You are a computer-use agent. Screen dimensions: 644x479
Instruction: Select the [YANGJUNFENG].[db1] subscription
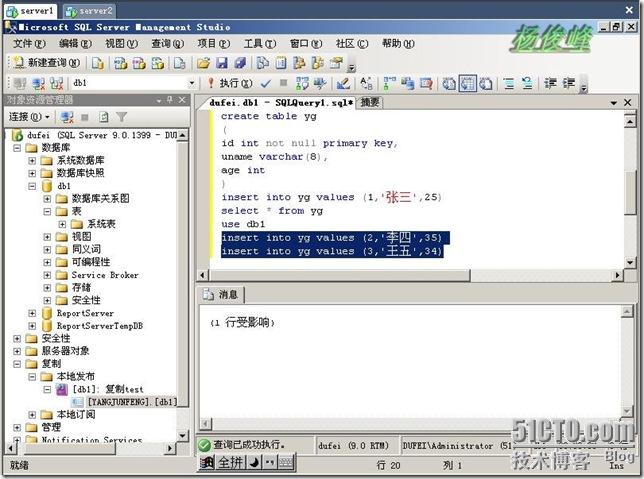point(132,402)
